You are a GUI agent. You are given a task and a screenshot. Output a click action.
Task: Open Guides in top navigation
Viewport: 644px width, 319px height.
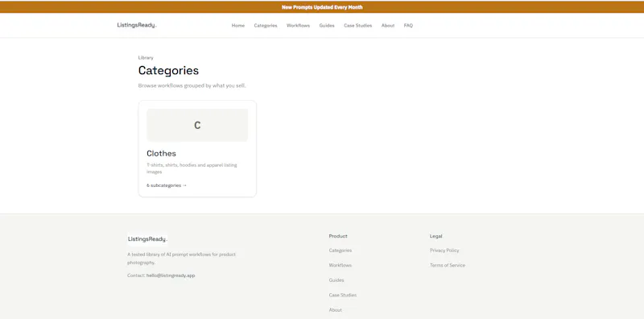coord(327,26)
